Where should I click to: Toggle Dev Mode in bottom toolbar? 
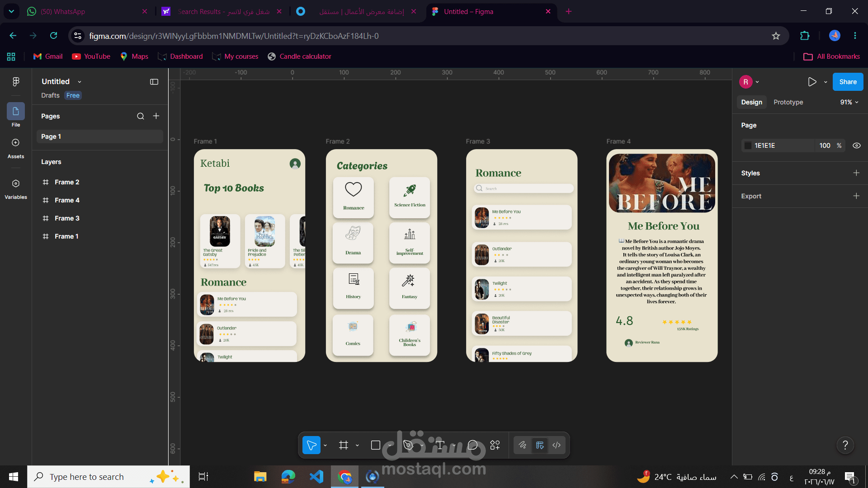pyautogui.click(x=557, y=446)
